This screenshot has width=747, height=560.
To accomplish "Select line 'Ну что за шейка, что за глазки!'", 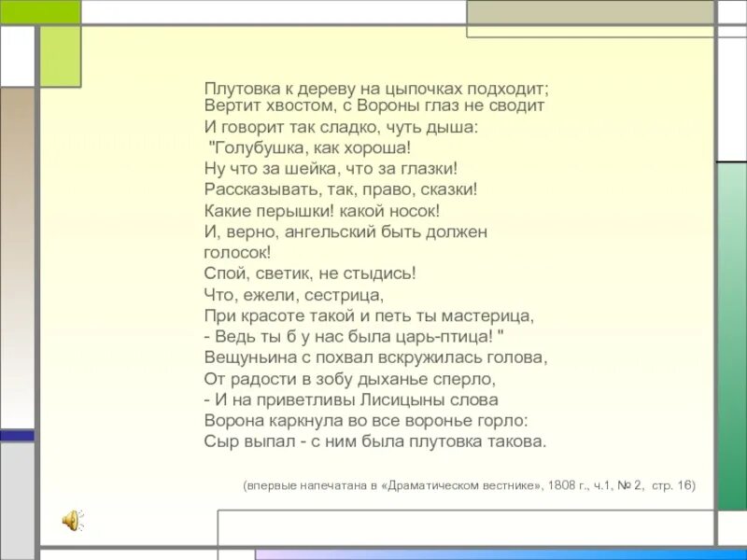I will point(331,169).
